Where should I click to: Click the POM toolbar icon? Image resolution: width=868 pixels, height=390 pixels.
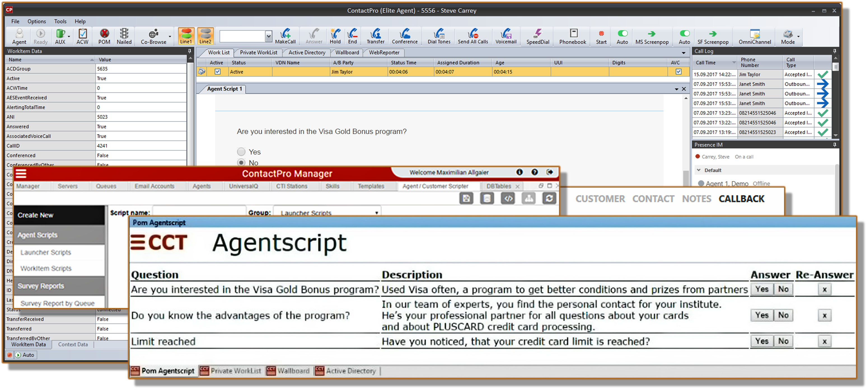(104, 36)
